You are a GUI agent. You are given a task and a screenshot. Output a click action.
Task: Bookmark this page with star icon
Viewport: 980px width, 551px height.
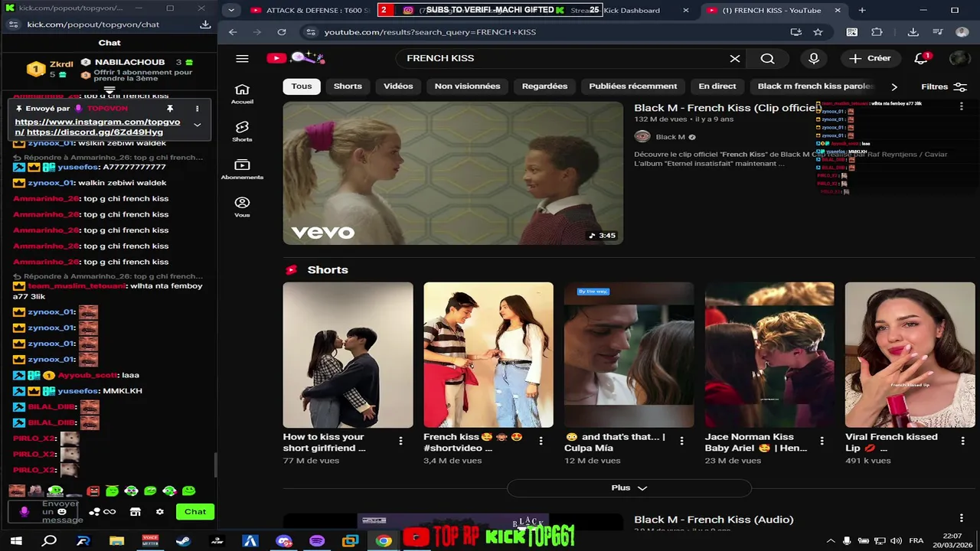tap(818, 32)
